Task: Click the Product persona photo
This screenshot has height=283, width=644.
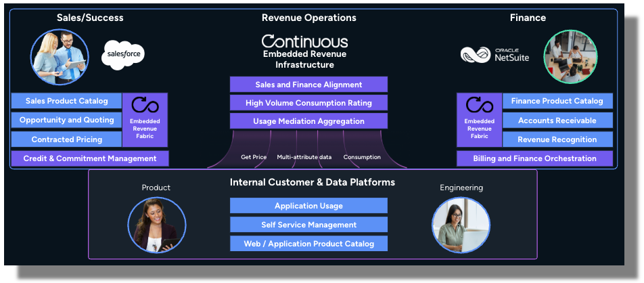Action: click(156, 225)
